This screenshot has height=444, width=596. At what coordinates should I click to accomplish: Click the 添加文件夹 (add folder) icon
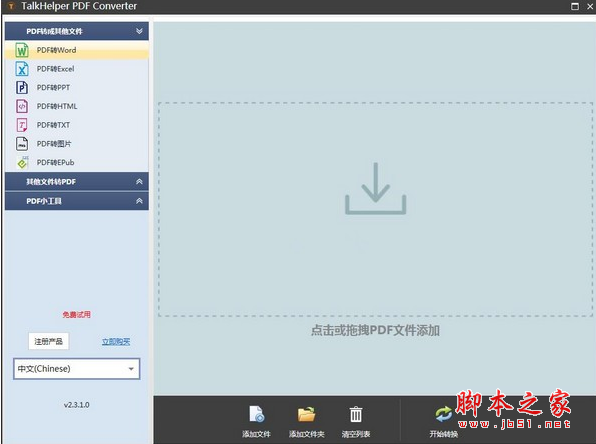(x=306, y=414)
